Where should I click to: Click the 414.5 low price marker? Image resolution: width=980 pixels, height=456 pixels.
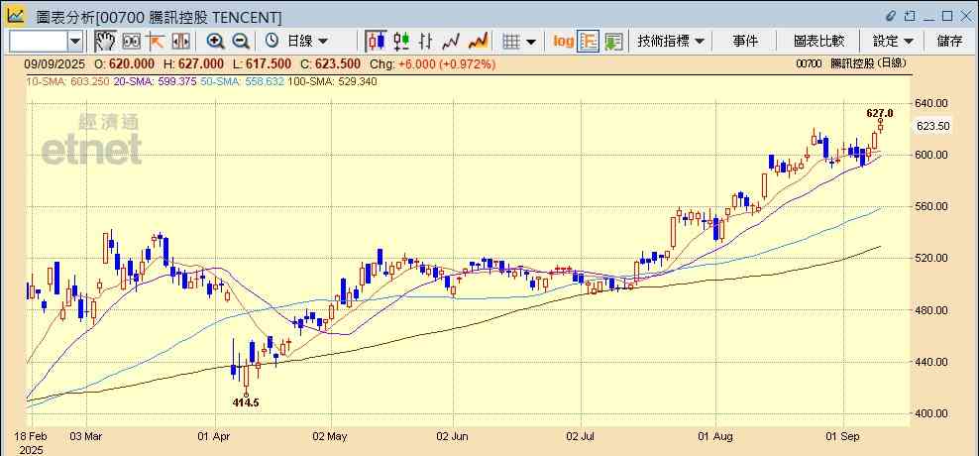[x=246, y=402]
